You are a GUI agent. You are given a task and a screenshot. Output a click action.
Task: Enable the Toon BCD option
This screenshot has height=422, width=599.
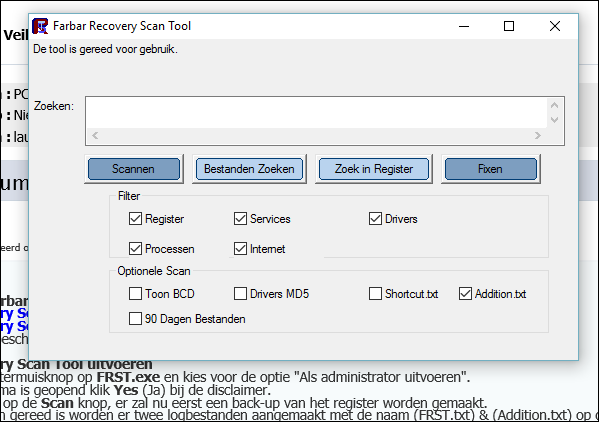(135, 294)
